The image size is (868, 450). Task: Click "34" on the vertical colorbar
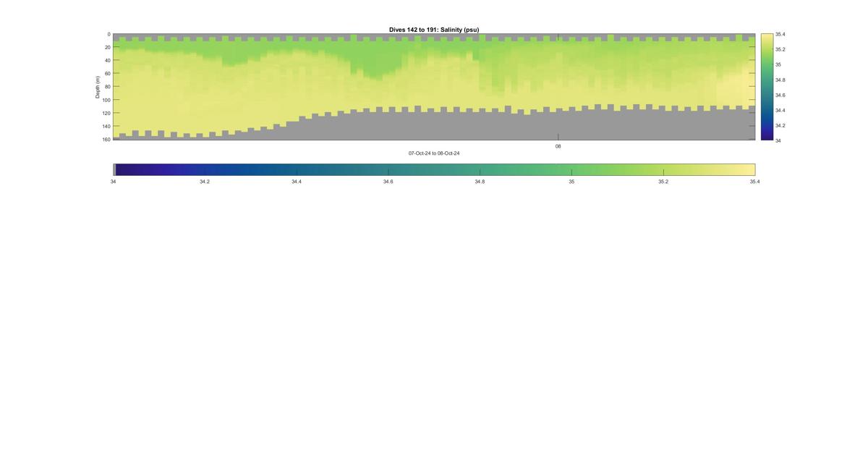tap(778, 140)
